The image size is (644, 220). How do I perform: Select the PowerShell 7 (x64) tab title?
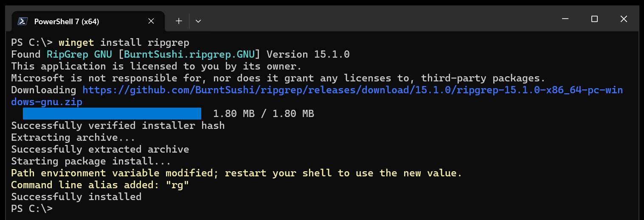tap(67, 21)
